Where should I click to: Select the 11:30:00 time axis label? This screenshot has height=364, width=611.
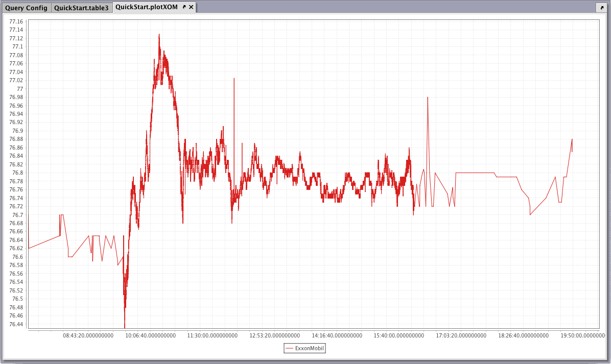(x=213, y=335)
